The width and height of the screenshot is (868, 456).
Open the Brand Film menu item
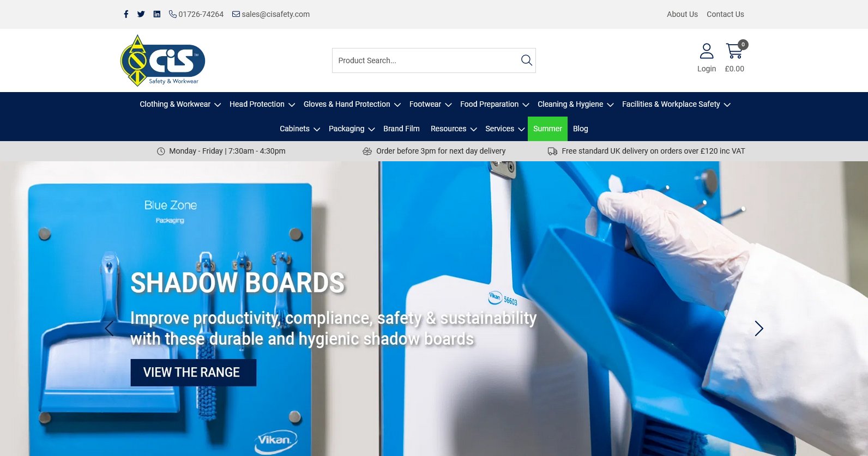point(401,129)
